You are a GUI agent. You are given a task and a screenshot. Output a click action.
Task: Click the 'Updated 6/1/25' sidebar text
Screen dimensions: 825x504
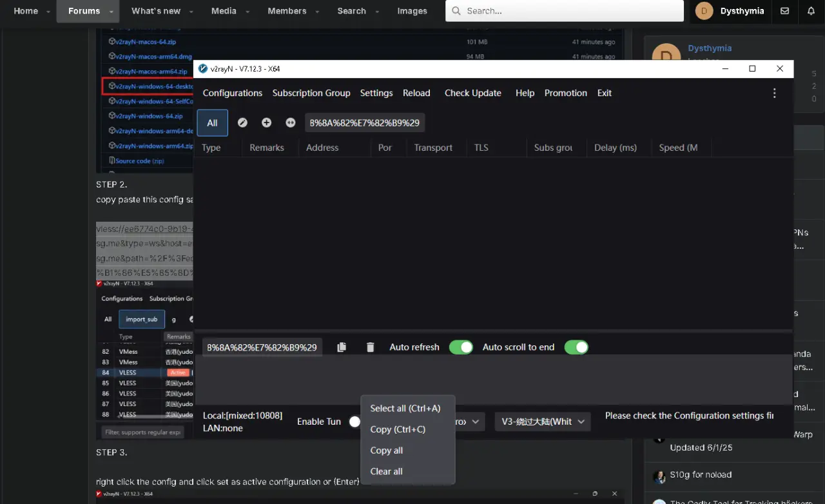tap(701, 447)
